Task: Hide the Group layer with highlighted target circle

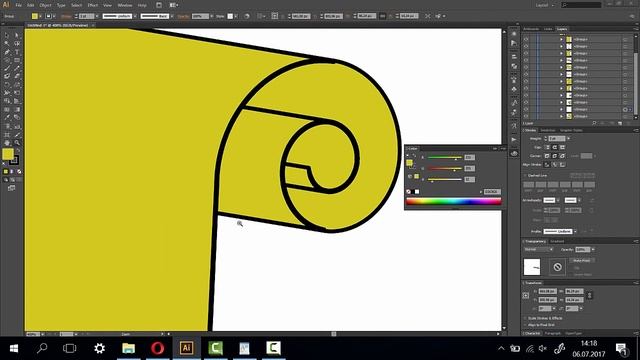Action: (x=526, y=109)
